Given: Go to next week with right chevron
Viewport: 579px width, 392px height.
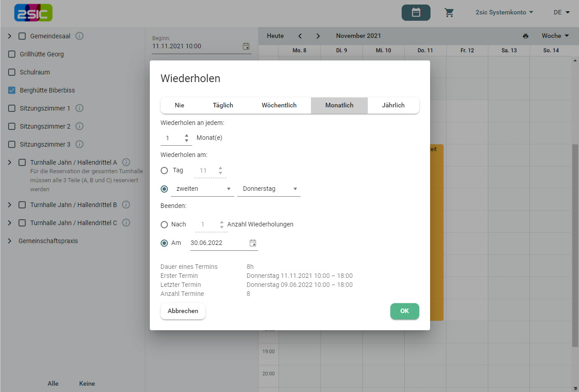Looking at the screenshot, I should [318, 36].
